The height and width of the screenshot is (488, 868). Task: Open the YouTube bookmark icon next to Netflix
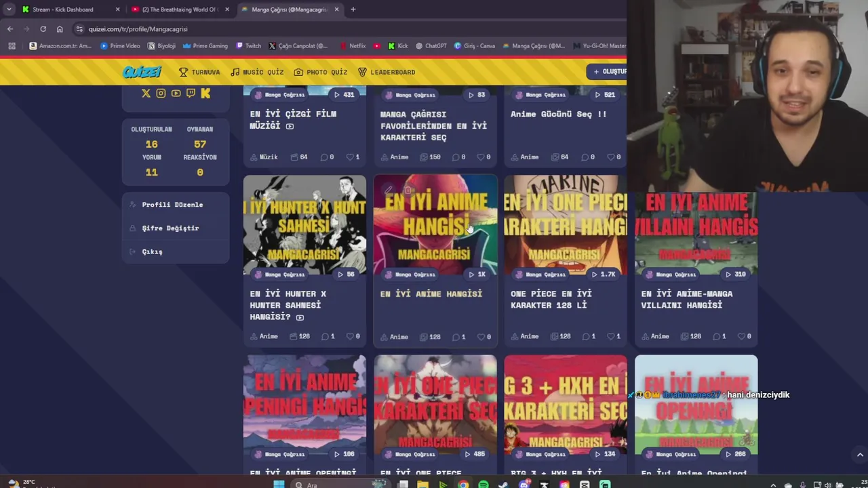[377, 46]
